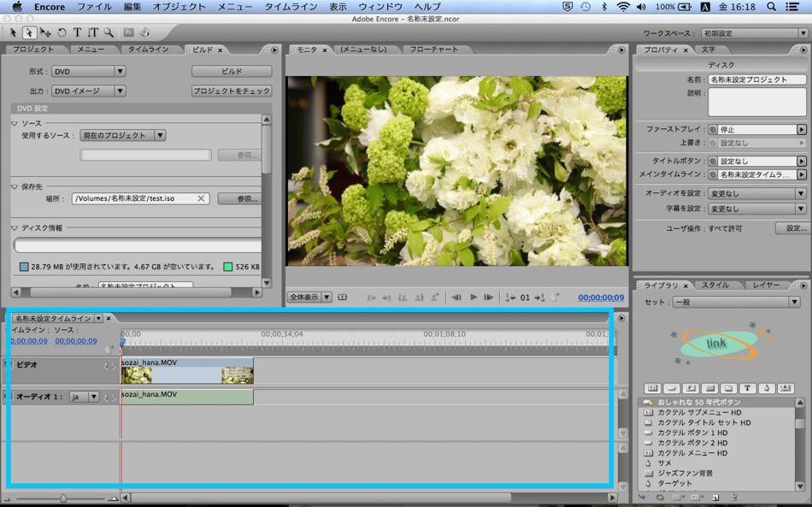The width and height of the screenshot is (812, 507).
Task: Open the 出力 DVD イメージ dropdown
Action: pyautogui.click(x=88, y=91)
